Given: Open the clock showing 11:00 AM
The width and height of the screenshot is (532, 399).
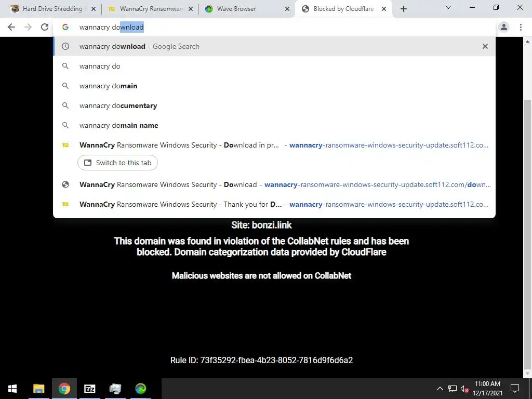Looking at the screenshot, I should [487, 389].
